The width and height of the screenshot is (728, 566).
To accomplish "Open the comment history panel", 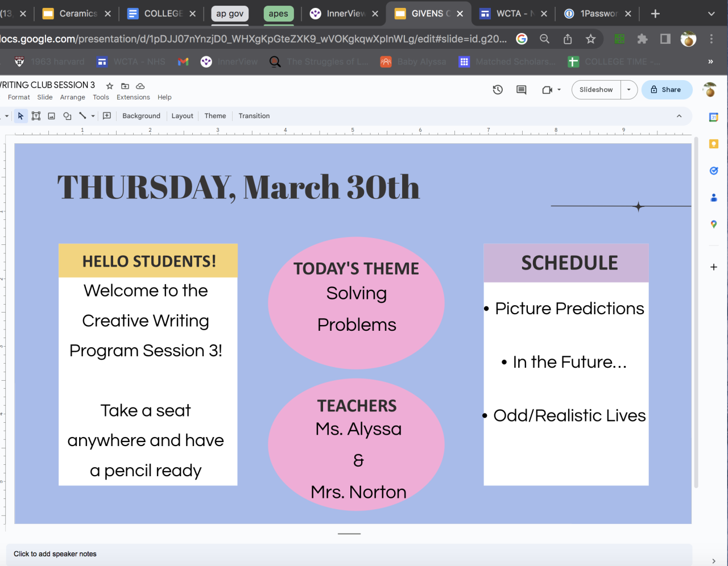I will coord(521,90).
